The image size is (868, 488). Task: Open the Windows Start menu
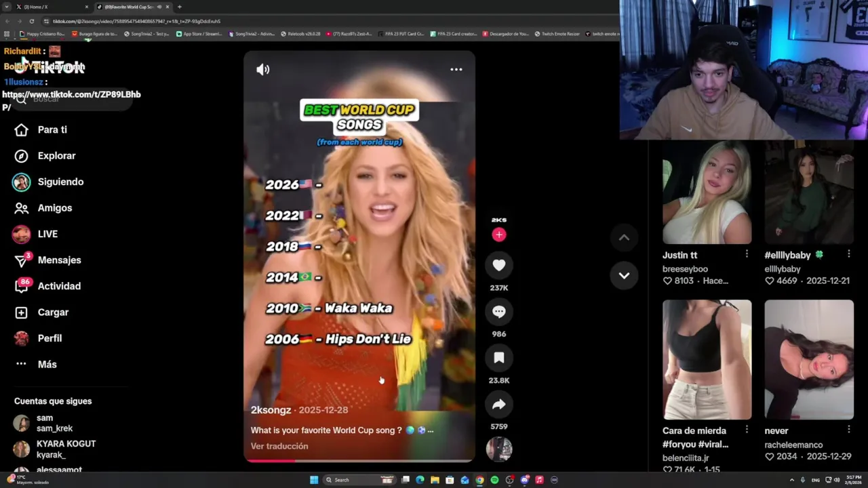[314, 480]
